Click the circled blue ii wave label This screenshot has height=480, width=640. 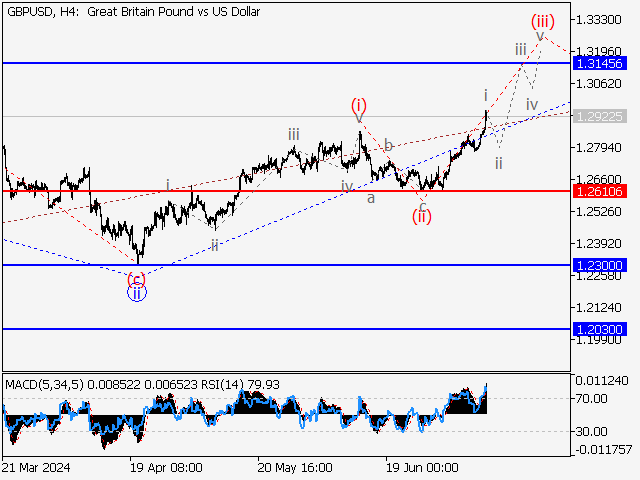(x=137, y=293)
